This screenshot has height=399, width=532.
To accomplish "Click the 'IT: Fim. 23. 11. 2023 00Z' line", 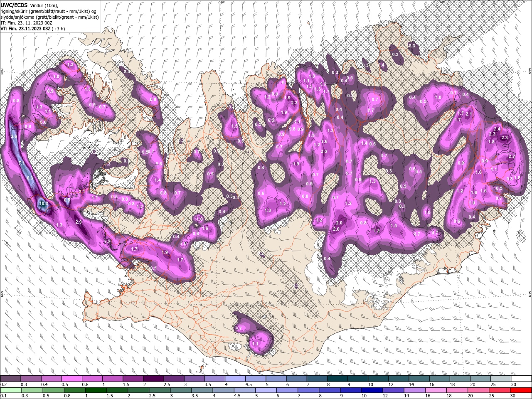I will tap(26, 23).
